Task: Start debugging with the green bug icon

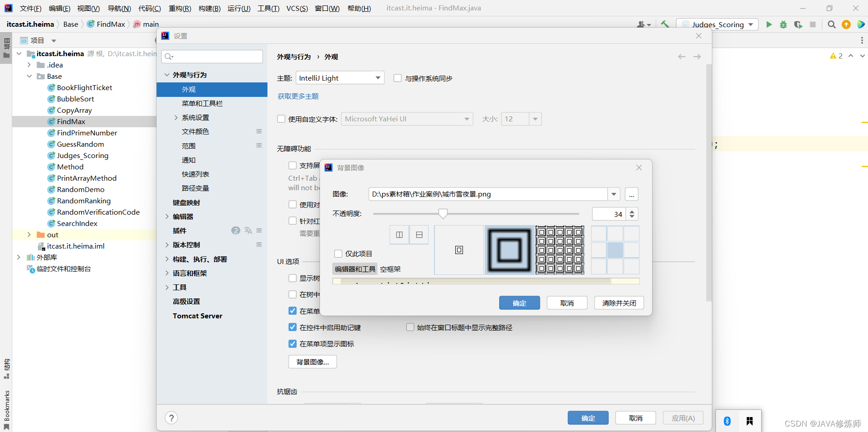Action: [x=783, y=24]
